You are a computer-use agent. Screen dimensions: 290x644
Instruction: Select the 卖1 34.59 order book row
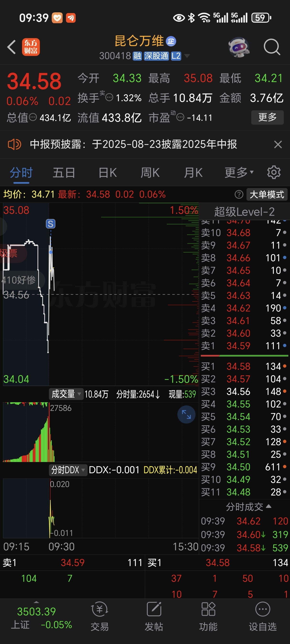click(x=244, y=346)
